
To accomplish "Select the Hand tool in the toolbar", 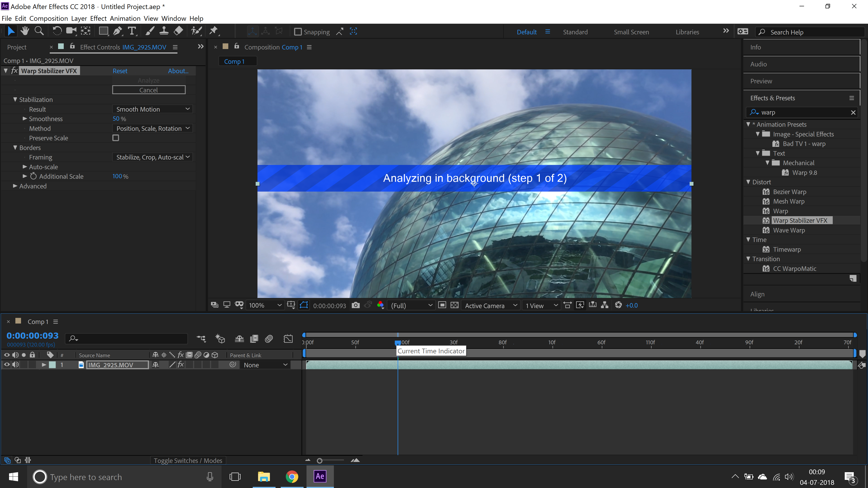I will 25,31.
